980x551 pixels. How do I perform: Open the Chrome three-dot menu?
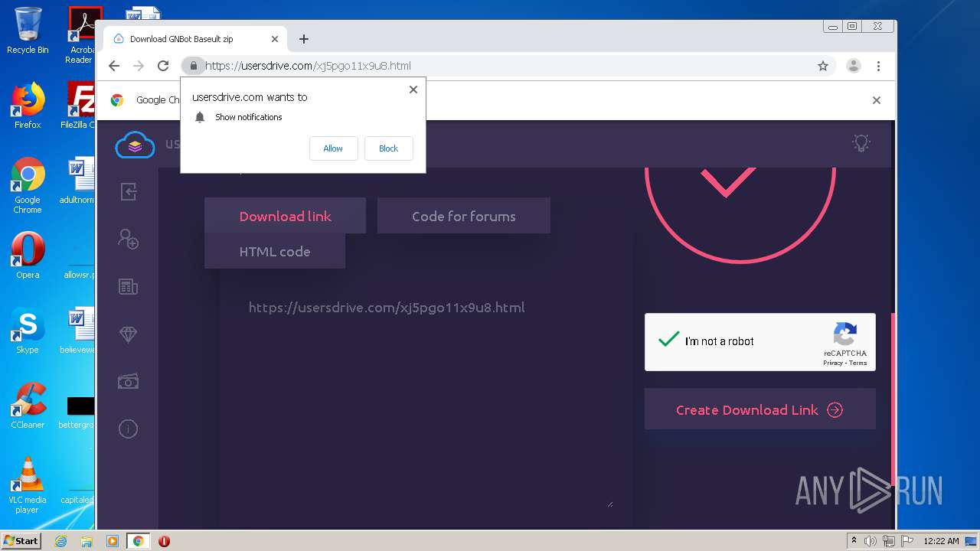point(878,66)
